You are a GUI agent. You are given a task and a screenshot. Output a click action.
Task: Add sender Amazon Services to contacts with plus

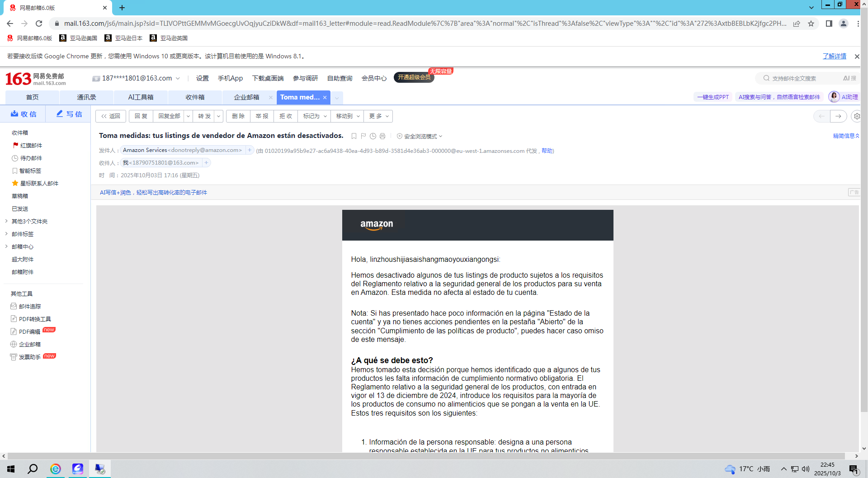pyautogui.click(x=250, y=150)
